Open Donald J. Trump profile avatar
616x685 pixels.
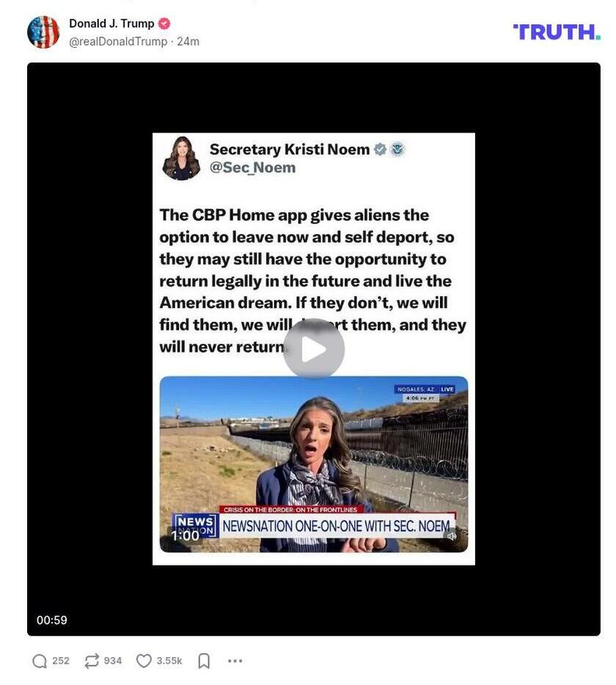click(43, 32)
